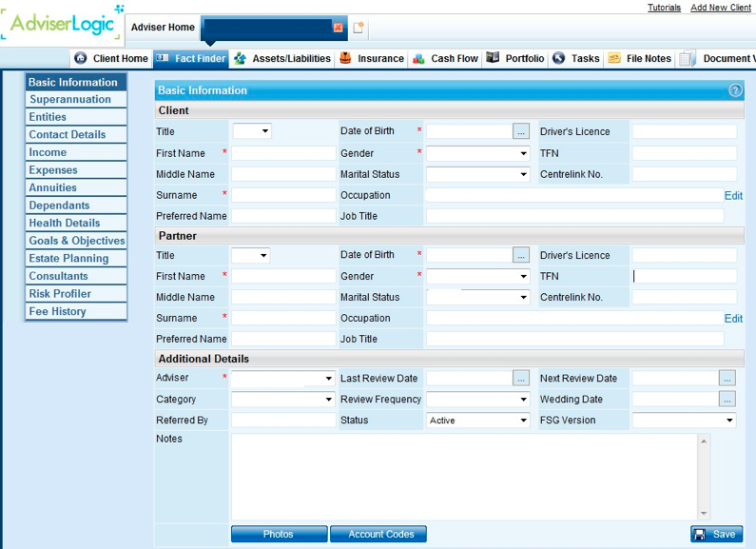Expand the Partner Gender dropdown
The width and height of the screenshot is (756, 549).
click(x=477, y=277)
